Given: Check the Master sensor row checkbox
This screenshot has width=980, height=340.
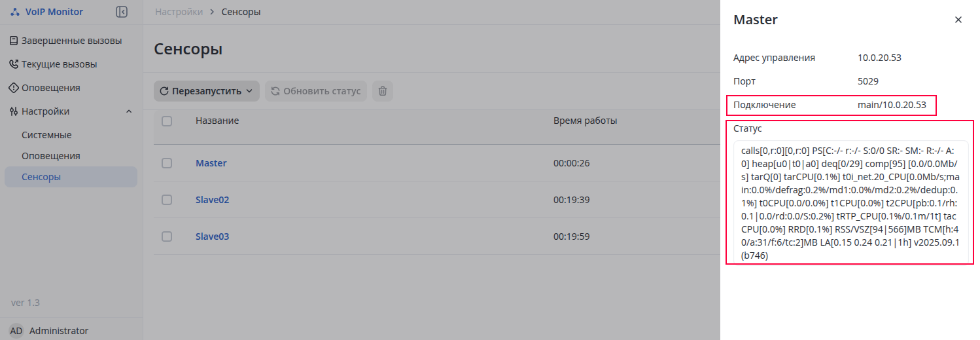Looking at the screenshot, I should [167, 163].
